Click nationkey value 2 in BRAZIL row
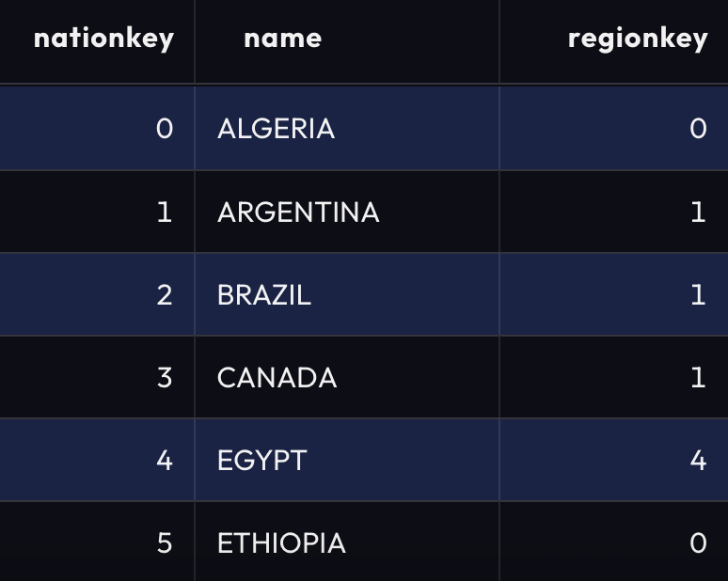 tap(165, 295)
